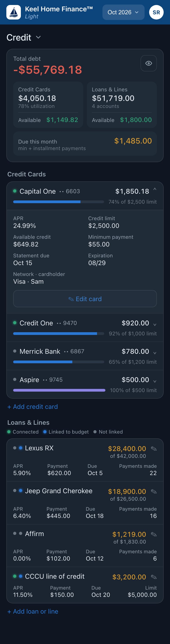Expand the Aspire card row
Image resolution: width=170 pixels, height=644 pixels.
155,381
